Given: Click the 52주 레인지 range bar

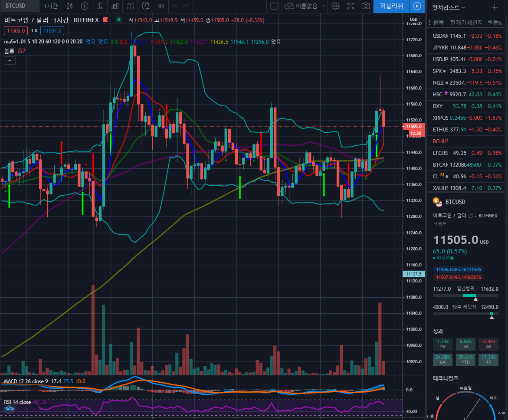Looking at the screenshot, I should tap(465, 314).
